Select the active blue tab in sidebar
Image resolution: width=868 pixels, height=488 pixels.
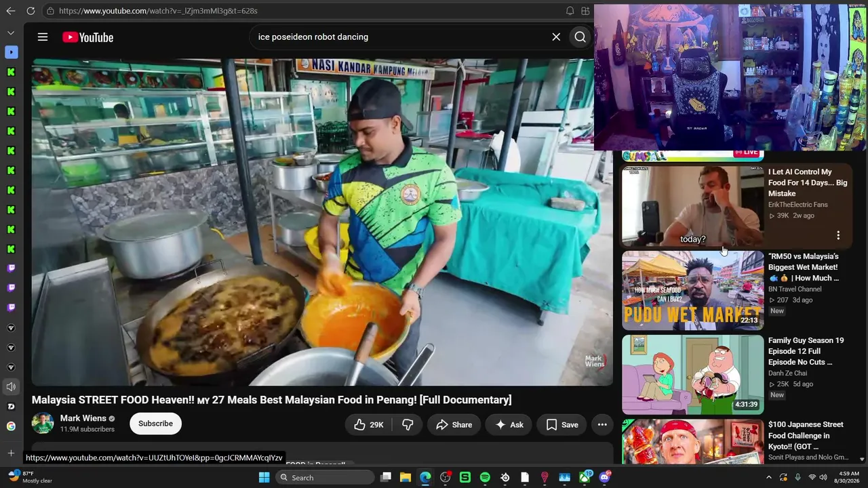click(11, 52)
